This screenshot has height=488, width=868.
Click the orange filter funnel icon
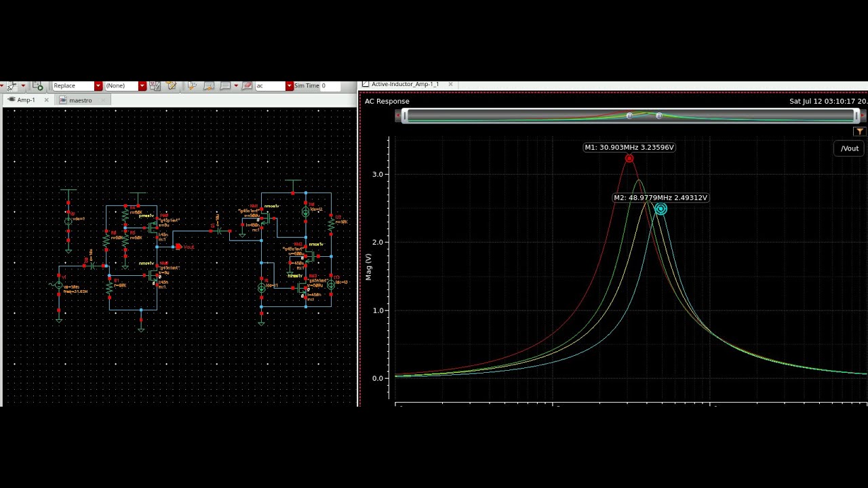[860, 131]
